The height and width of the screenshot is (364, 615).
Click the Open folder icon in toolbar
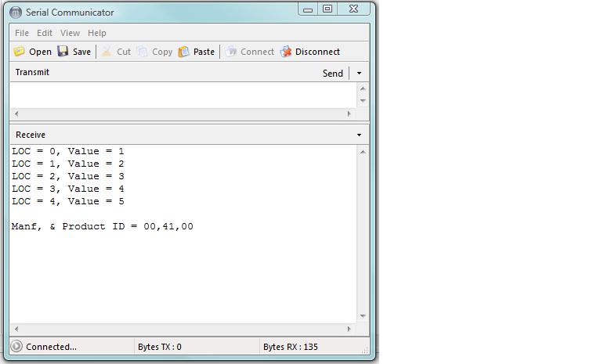click(19, 52)
